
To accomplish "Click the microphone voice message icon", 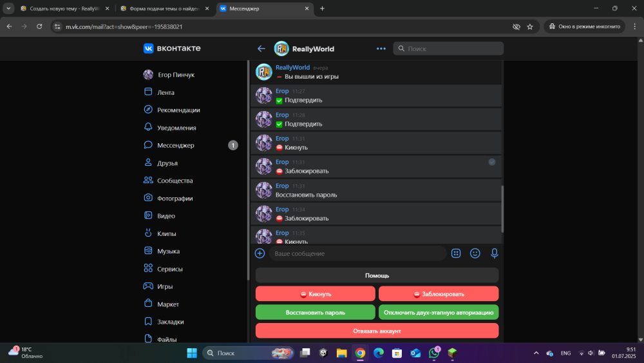I will click(494, 253).
